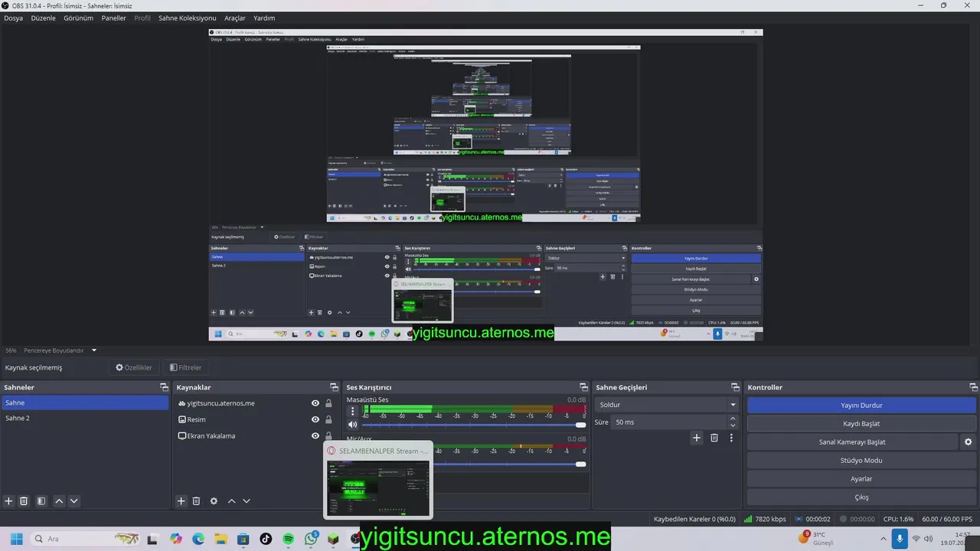Screen dimensions: 980x551
Task: Open virtual camera settings gear
Action: pyautogui.click(x=968, y=442)
